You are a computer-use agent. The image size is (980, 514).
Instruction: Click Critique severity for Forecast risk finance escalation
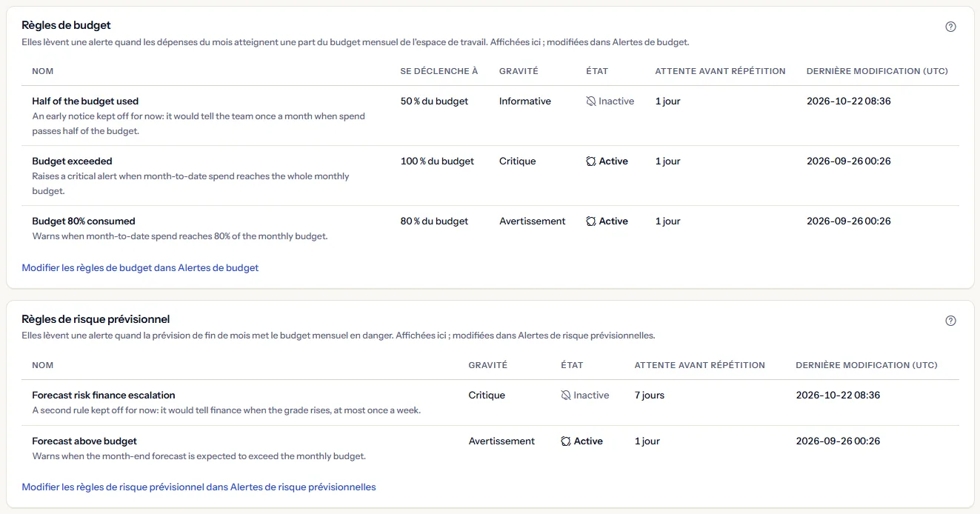(x=487, y=395)
